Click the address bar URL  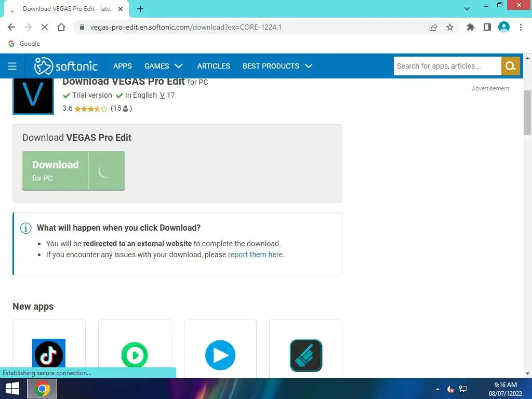pos(185,27)
